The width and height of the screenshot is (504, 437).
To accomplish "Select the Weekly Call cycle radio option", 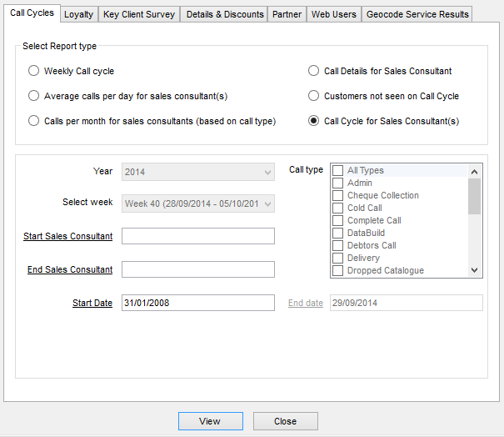I will (34, 71).
